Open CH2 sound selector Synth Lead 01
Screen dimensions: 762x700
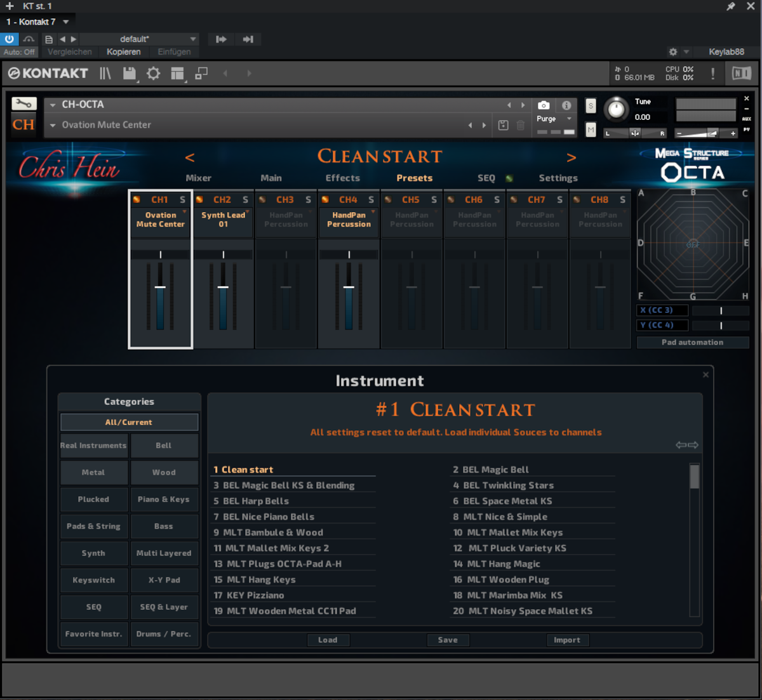224,220
